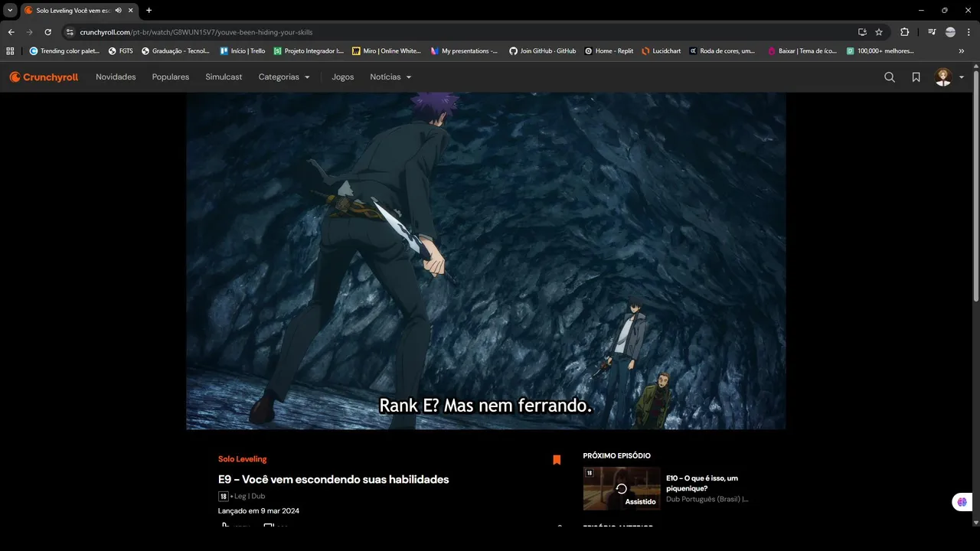Expand the Categorias dropdown
980x551 pixels.
[284, 77]
